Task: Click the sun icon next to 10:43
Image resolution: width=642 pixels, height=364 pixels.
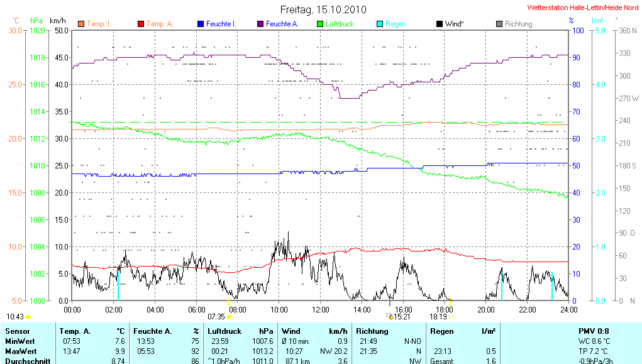Action: click(28, 317)
